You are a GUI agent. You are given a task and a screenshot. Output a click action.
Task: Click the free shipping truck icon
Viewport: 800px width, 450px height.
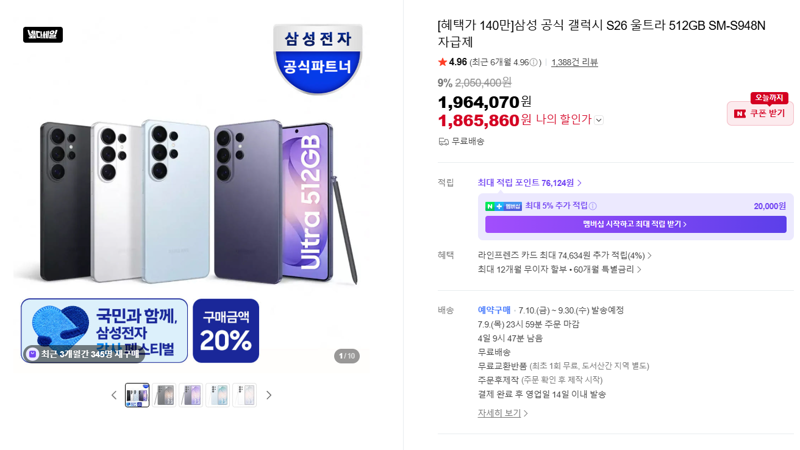click(x=443, y=141)
